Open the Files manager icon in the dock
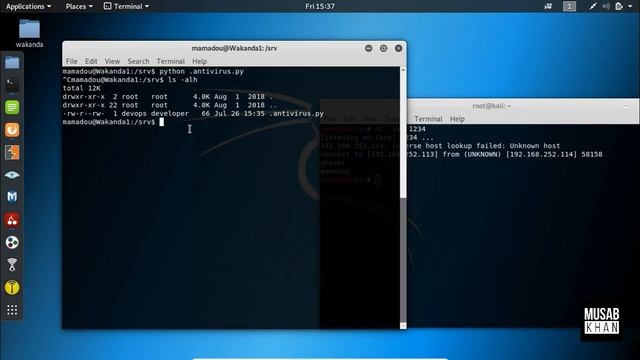Screen dimensions: 640x360 [x=12, y=62]
